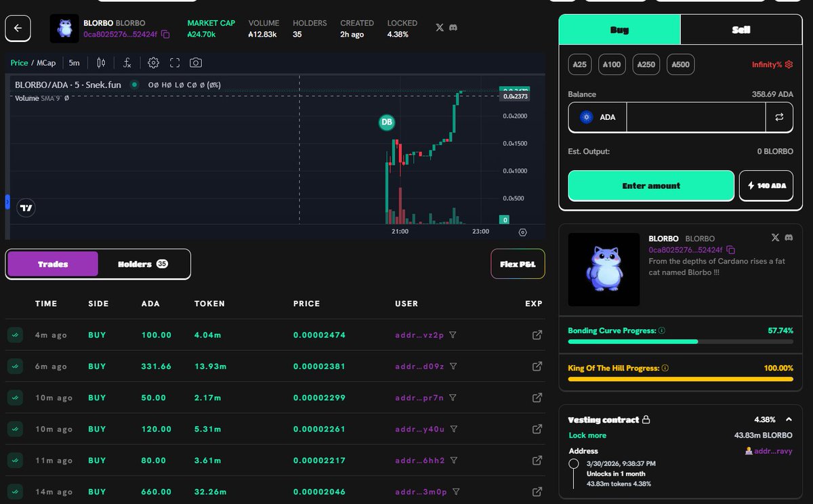The height and width of the screenshot is (504, 813).
Task: Filter trades by user addr...3m0p
Action: (x=456, y=491)
